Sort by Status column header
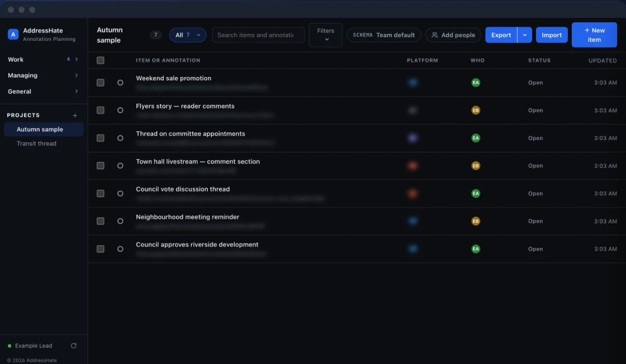 click(539, 60)
